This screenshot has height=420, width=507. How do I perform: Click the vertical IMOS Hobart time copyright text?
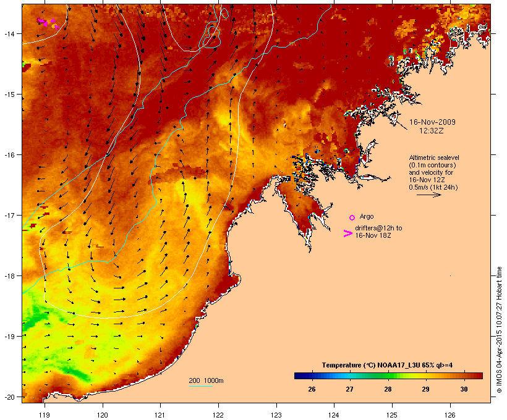point(500,330)
